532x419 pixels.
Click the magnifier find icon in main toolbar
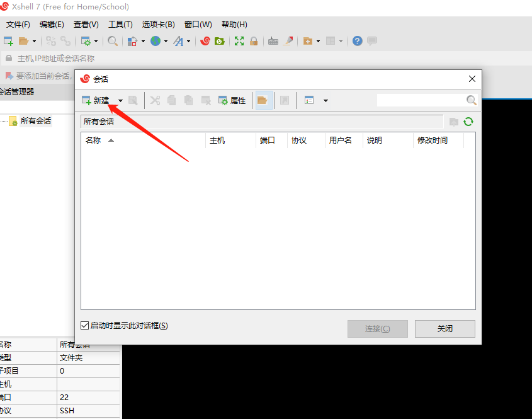[113, 41]
